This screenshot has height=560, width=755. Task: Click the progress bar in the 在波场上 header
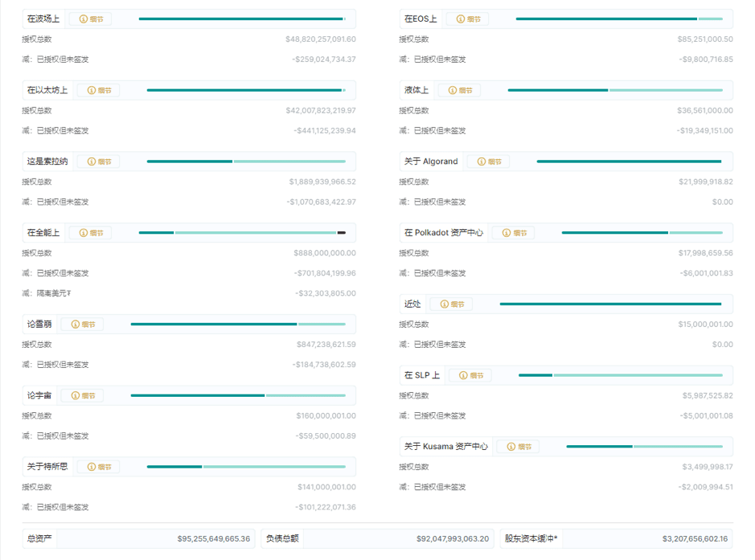241,18
